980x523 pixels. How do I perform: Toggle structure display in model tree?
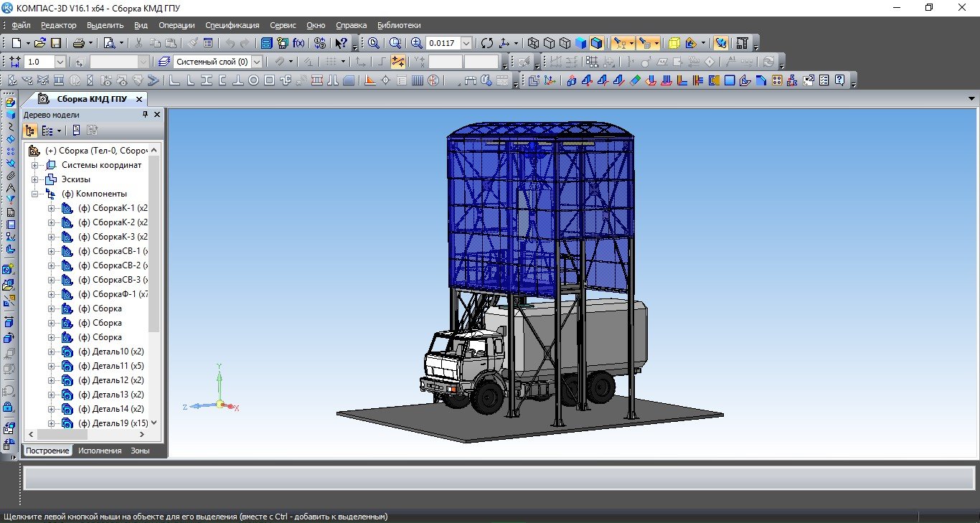tap(30, 131)
